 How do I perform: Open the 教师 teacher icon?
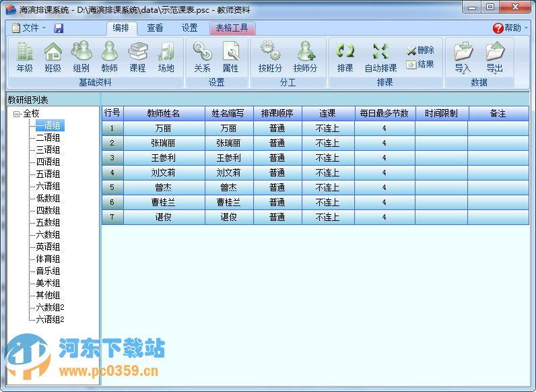[109, 57]
